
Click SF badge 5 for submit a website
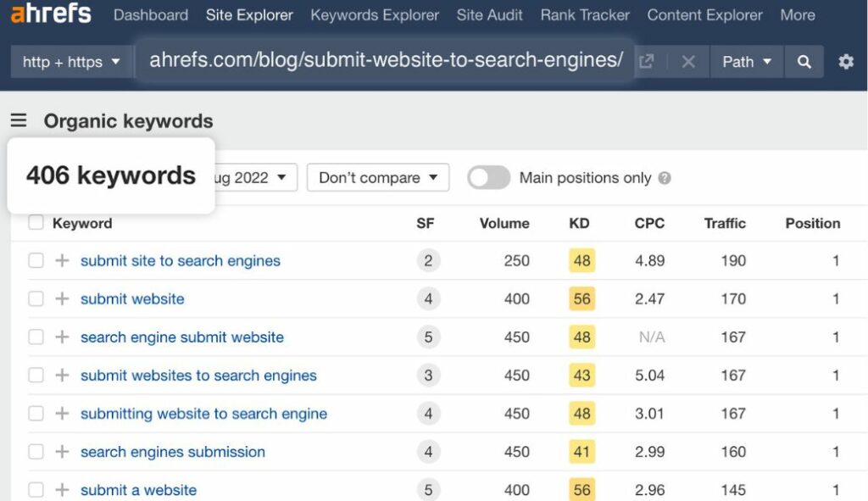coord(428,489)
